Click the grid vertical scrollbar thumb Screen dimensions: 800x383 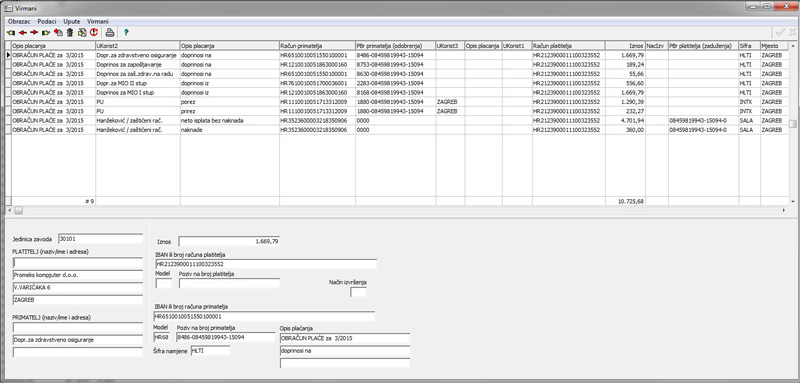tap(792, 123)
